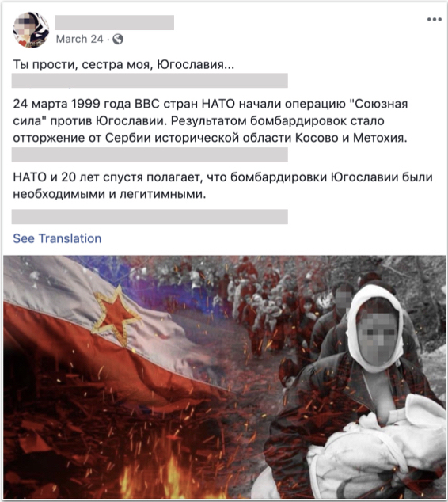Click the red star on the flag
Viewport: 448px width, 502px height.
click(x=116, y=316)
